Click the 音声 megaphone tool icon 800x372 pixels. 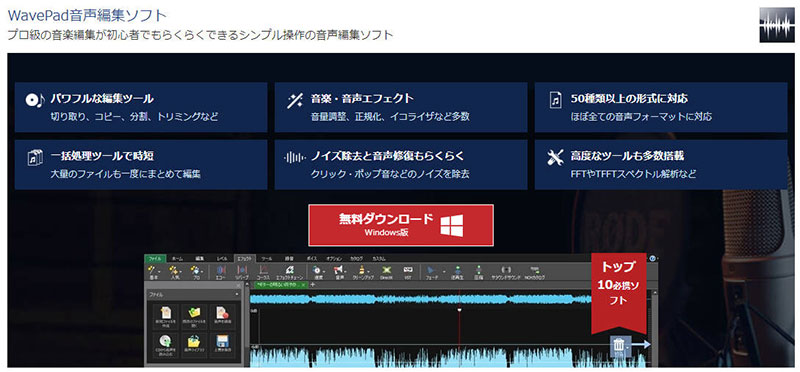coord(338,271)
